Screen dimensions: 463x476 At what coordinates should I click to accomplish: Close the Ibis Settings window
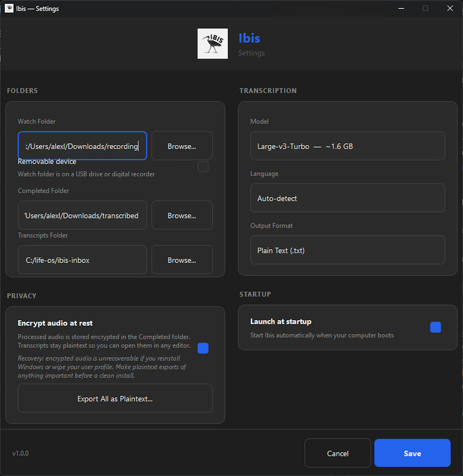coord(450,8)
